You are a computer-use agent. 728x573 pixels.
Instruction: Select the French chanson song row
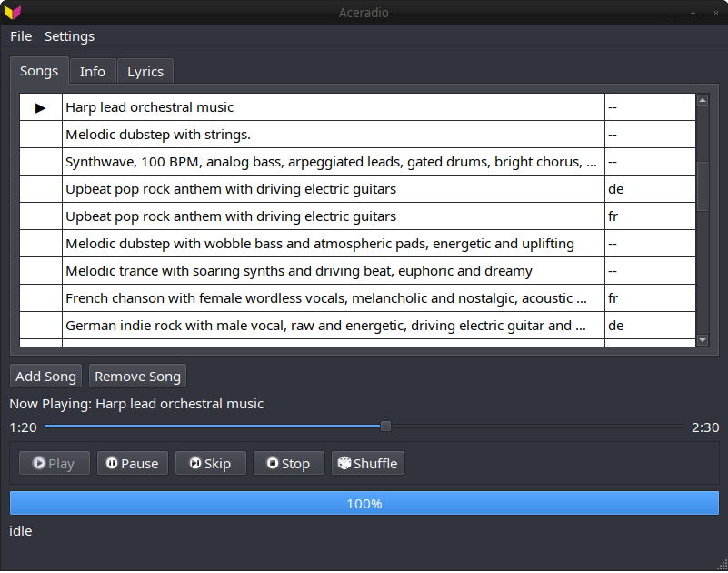(273, 297)
